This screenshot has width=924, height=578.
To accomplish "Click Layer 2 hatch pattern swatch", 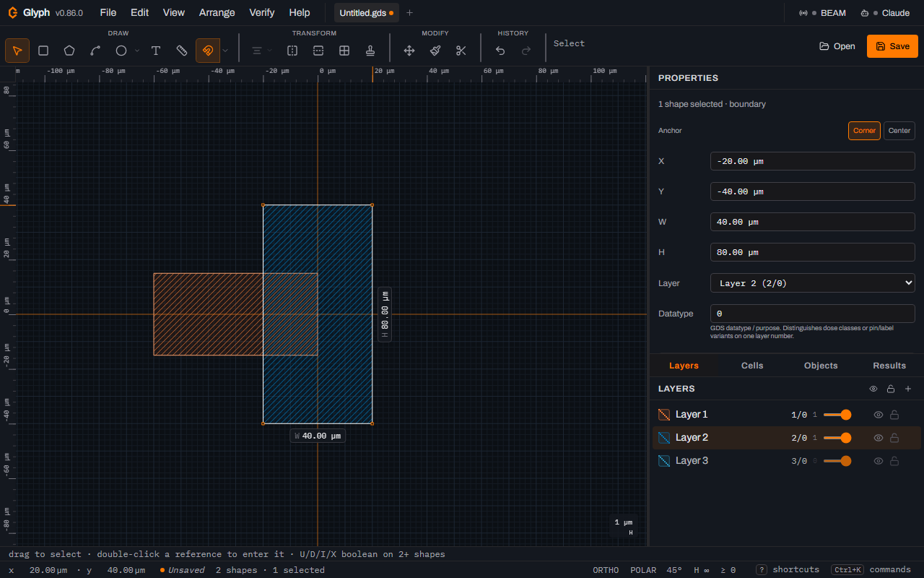I will pos(664,438).
